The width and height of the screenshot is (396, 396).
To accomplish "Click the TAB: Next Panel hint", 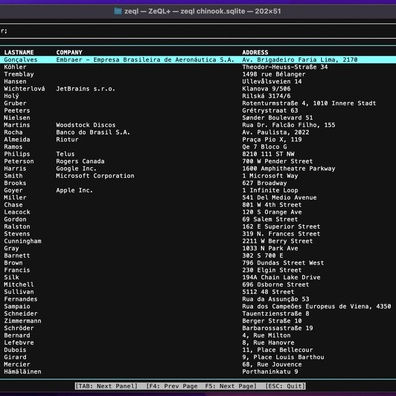I will pos(106,386).
